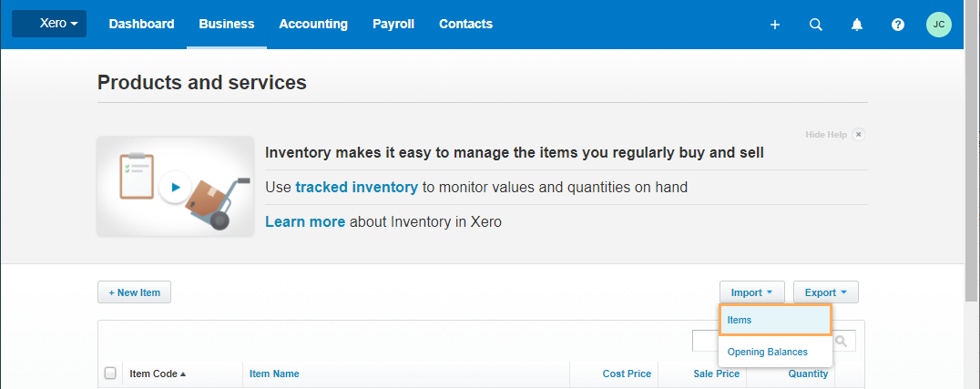Close help panel with X icon

[858, 135]
